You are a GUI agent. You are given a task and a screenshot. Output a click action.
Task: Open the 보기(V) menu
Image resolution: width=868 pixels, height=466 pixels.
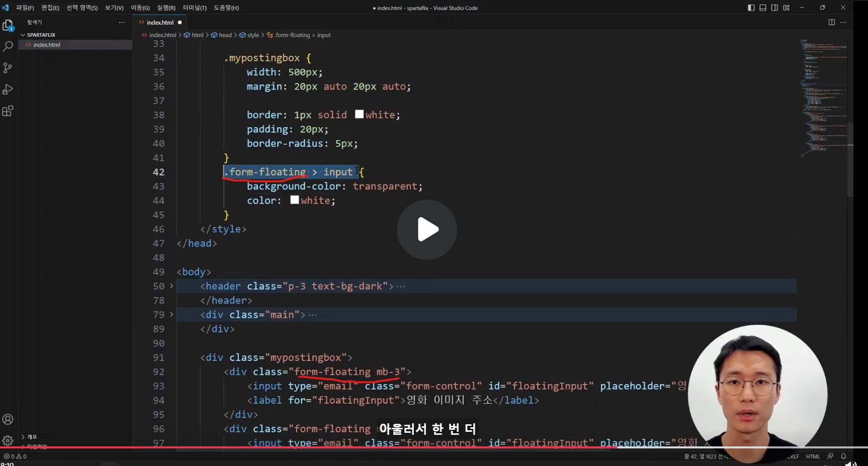[x=114, y=8]
